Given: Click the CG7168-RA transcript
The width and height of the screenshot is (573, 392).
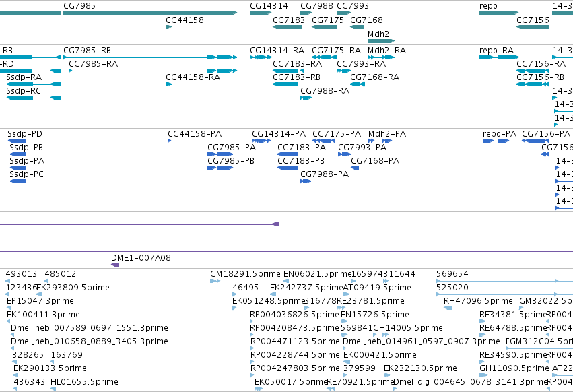Looking at the screenshot, I should tap(358, 84).
